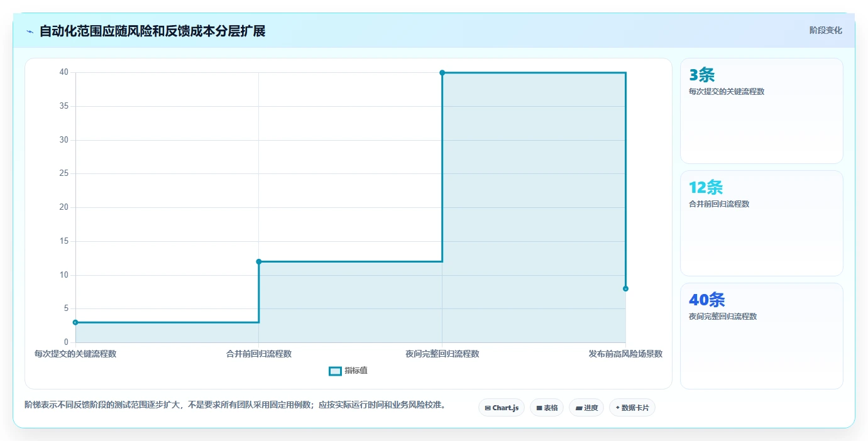Click the card label 夜间完整回归流程数

723,317
